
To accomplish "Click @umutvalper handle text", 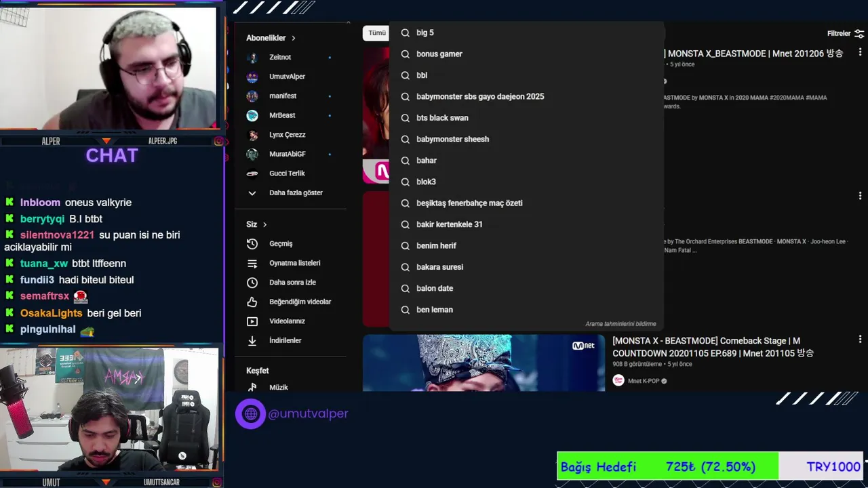I will click(308, 413).
